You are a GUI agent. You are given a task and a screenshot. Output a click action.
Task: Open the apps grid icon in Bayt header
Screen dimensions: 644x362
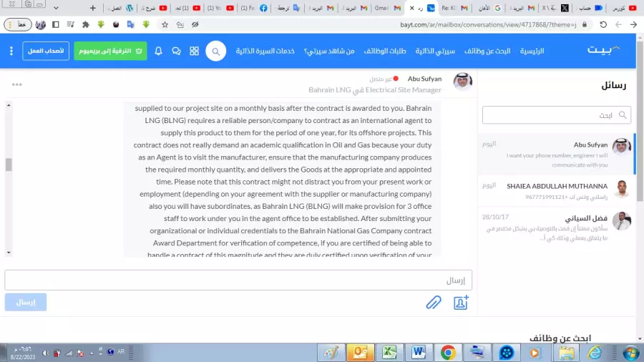click(194, 51)
